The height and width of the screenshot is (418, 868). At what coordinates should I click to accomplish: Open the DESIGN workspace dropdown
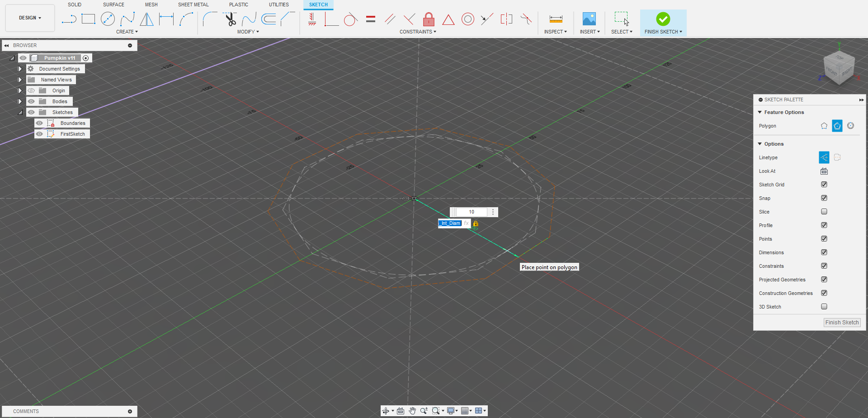[30, 18]
